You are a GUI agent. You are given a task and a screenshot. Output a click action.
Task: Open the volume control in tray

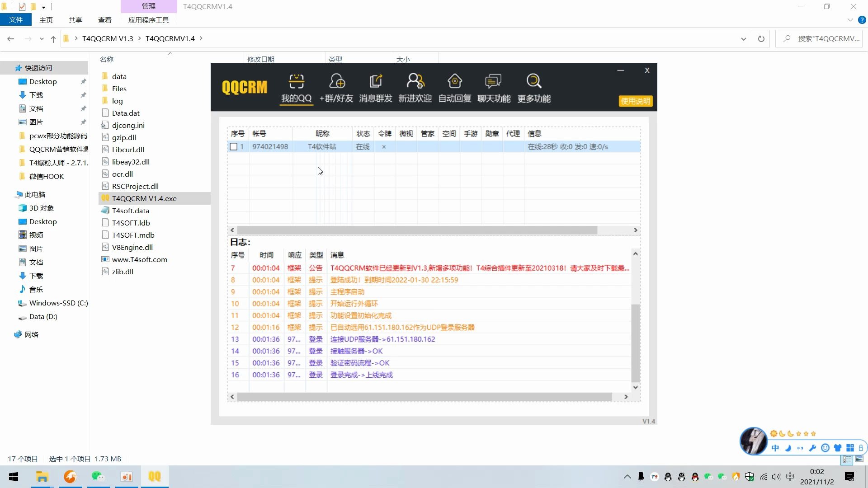pos(776,477)
